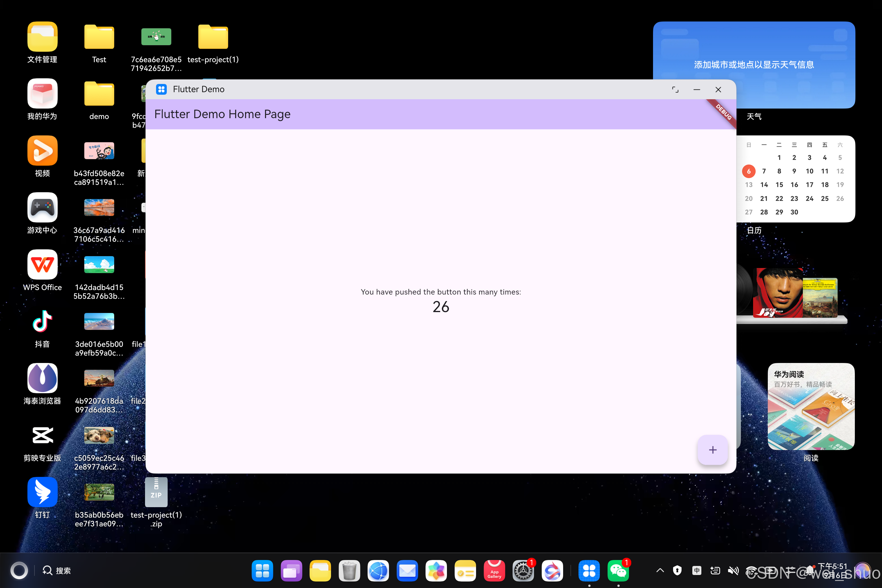Switch the 中 input method indicator

[x=697, y=570]
